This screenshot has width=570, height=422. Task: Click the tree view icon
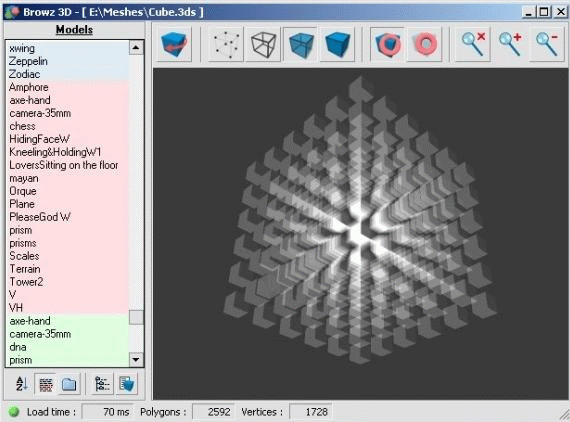tap(102, 384)
